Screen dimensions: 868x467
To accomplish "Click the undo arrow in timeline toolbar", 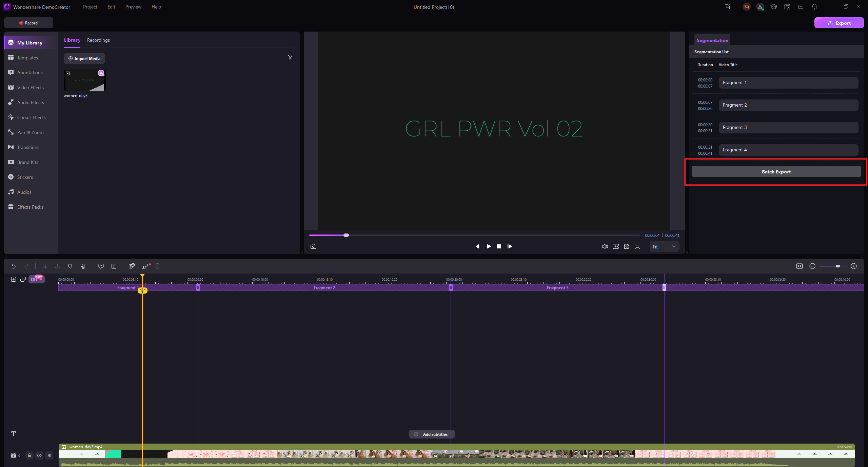I will (14, 266).
